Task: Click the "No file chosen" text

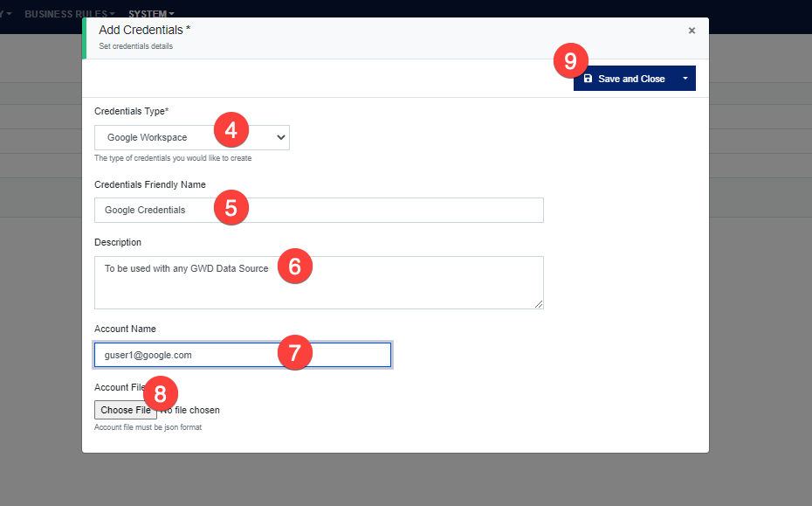Action: (194, 410)
